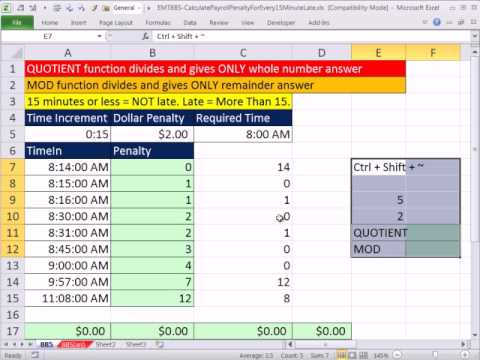
Task: Select the 8:14:00 AM cell
Action: [68, 167]
